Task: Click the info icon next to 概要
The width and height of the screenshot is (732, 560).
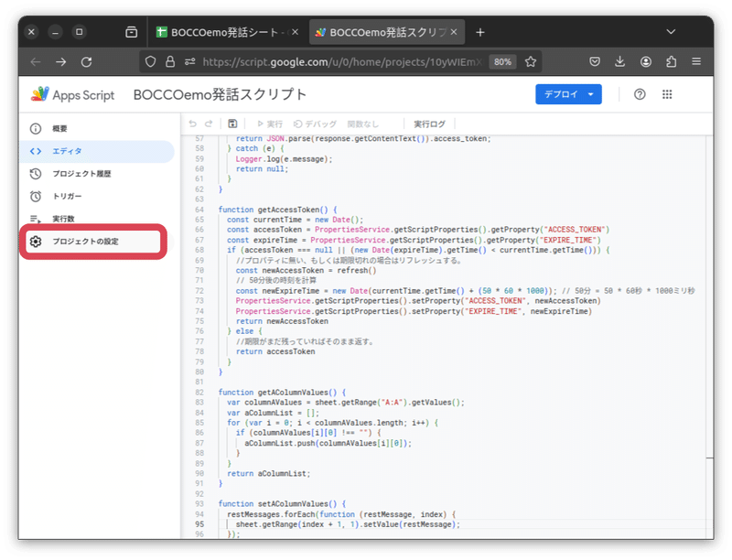Action: 36,129
